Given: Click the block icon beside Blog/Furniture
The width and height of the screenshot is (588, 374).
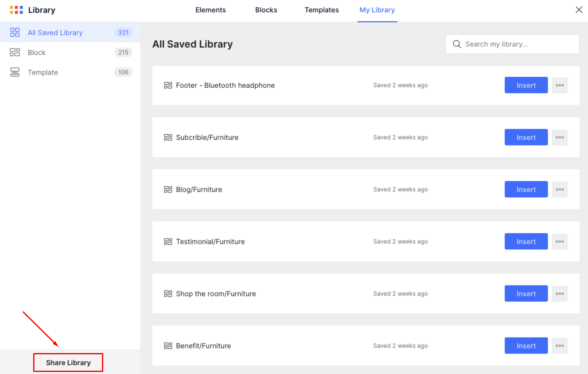Looking at the screenshot, I should (168, 189).
